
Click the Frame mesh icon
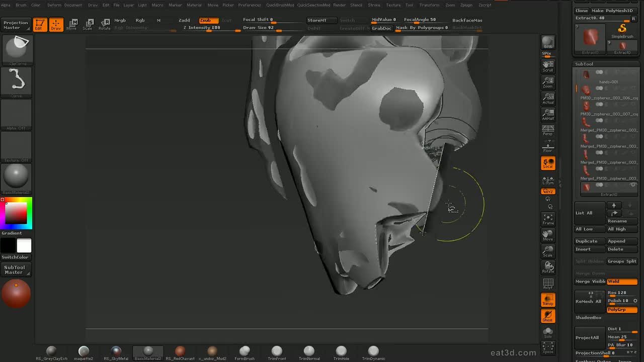[x=548, y=219]
